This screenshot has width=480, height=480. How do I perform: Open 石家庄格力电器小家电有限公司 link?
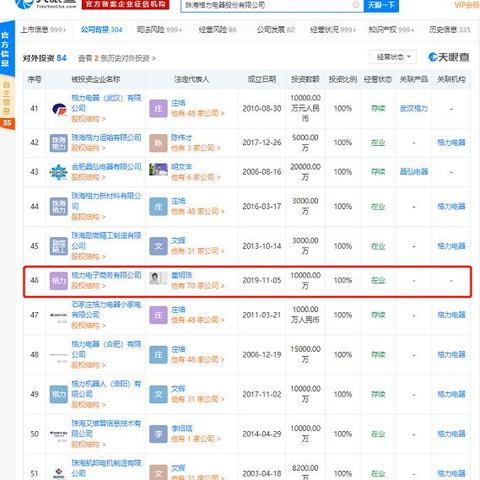(106, 309)
